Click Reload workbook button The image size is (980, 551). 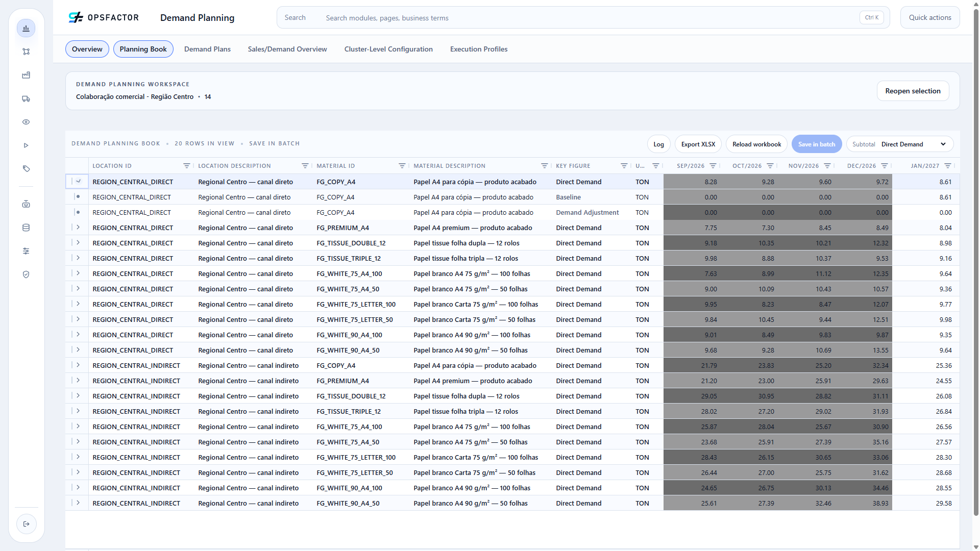click(x=756, y=144)
